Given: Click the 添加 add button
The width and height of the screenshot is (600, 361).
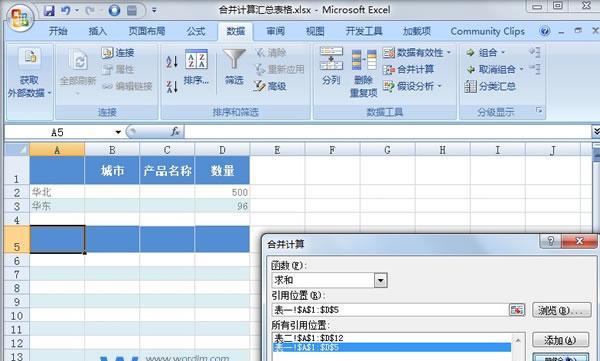Looking at the screenshot, I should click(x=561, y=340).
